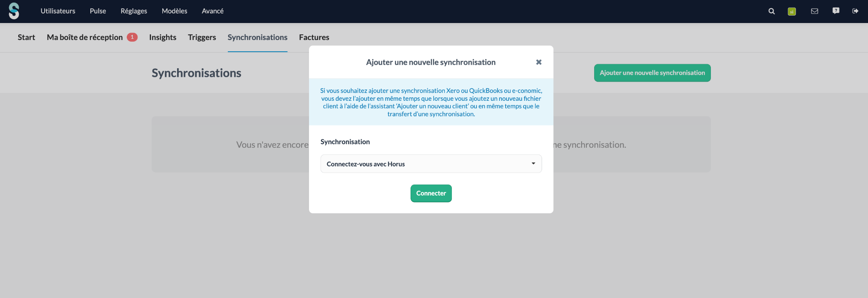Open the Pulse menu
This screenshot has width=868, height=298.
pos(98,11)
